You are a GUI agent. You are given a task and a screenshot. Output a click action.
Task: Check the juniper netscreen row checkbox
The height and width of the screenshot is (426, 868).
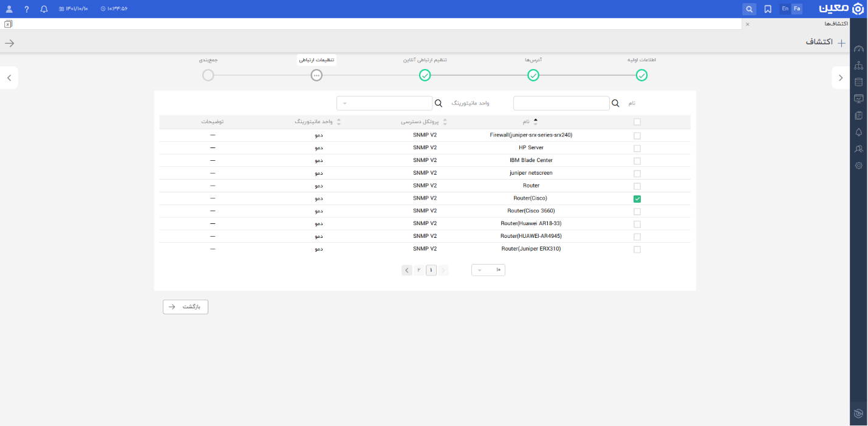pos(637,174)
